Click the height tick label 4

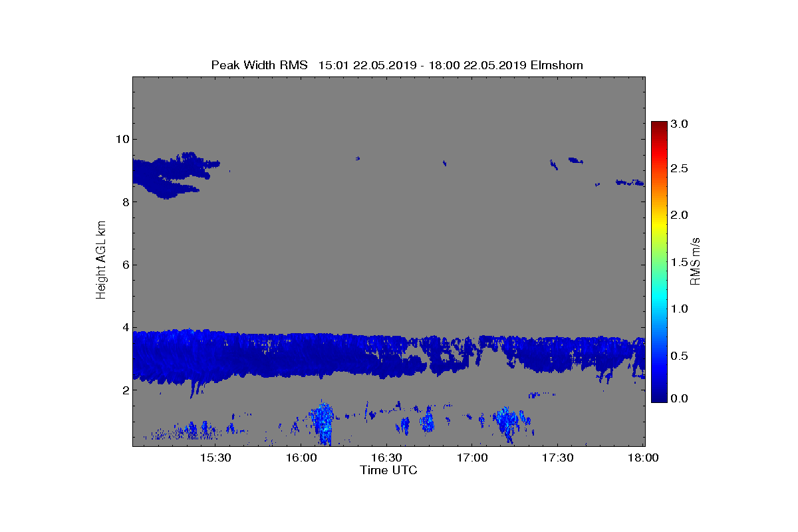tap(124, 327)
